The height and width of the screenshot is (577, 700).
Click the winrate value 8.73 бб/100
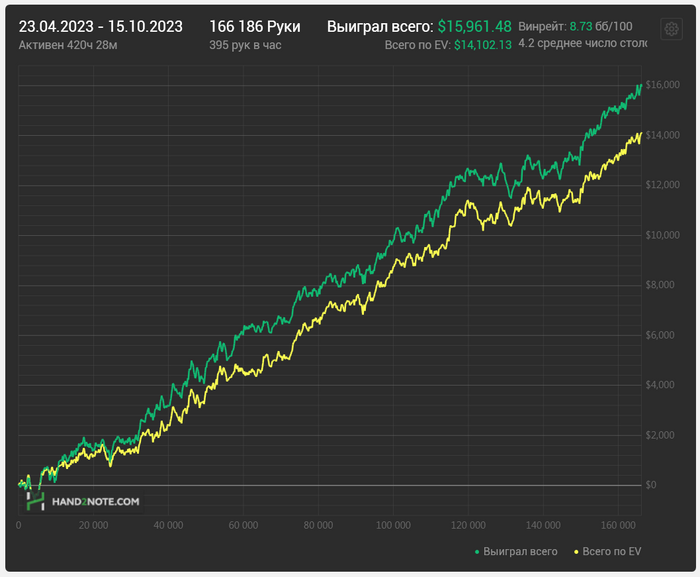[601, 26]
